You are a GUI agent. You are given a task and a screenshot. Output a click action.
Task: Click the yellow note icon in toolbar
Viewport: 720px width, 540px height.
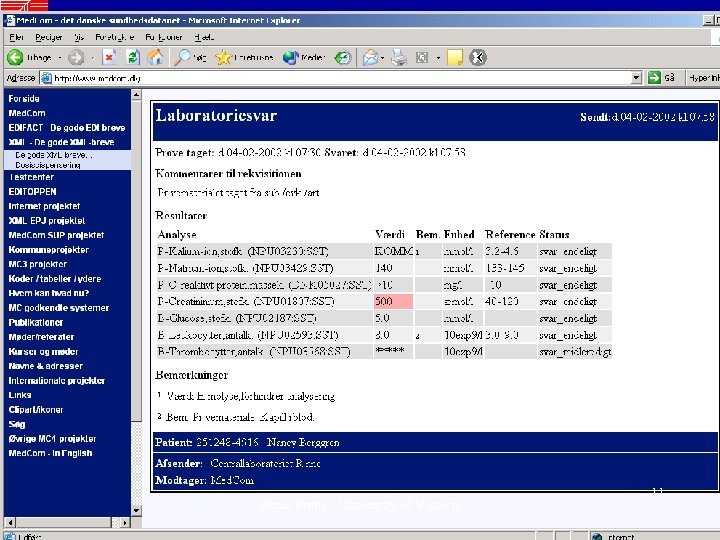pyautogui.click(x=455, y=57)
